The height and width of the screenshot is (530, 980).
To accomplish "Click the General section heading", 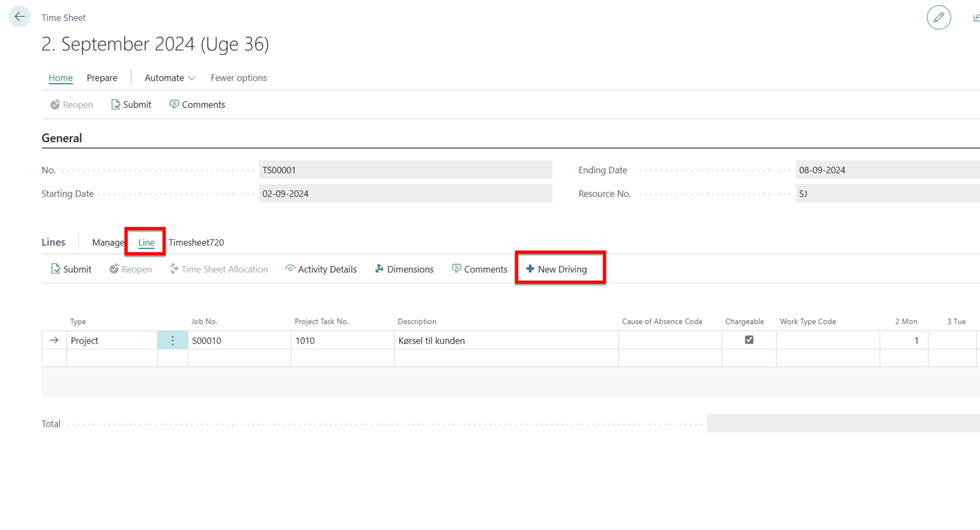I will [x=62, y=138].
